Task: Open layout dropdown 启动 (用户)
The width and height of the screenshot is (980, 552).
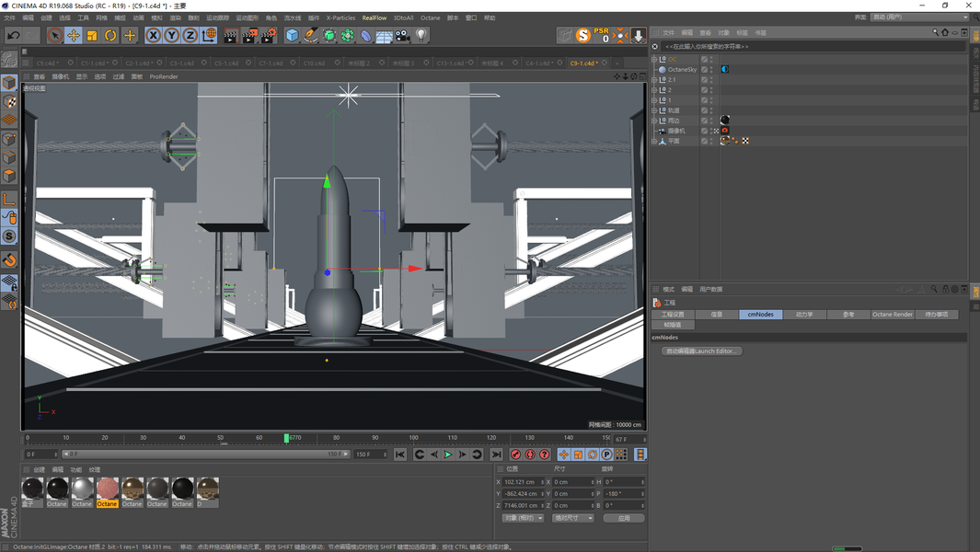Action: (x=919, y=17)
